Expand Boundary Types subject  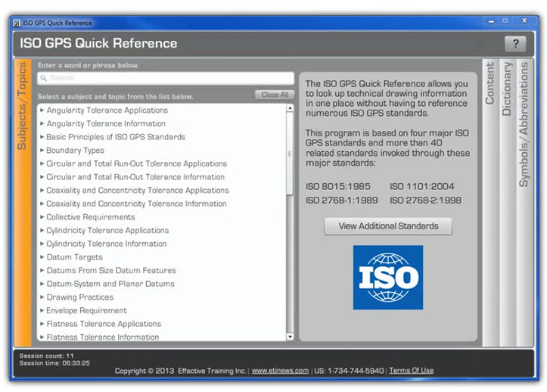click(75, 151)
